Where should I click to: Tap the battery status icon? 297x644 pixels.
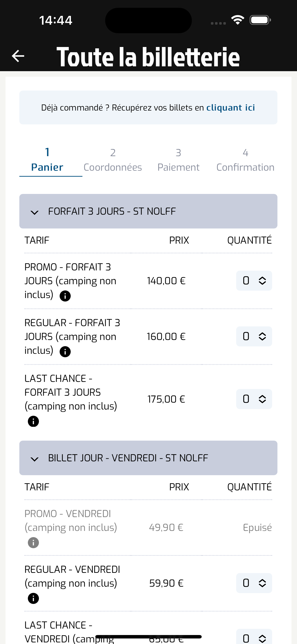point(260,20)
